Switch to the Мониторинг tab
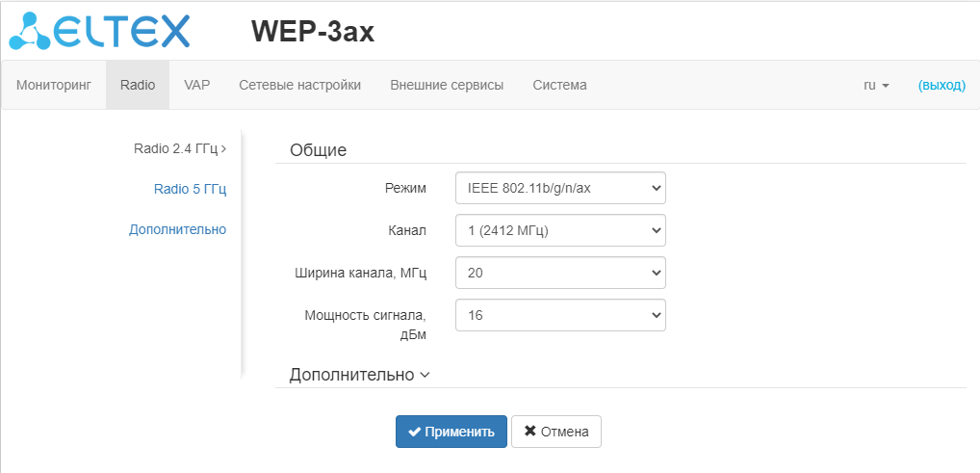The height and width of the screenshot is (473, 980). [x=54, y=85]
